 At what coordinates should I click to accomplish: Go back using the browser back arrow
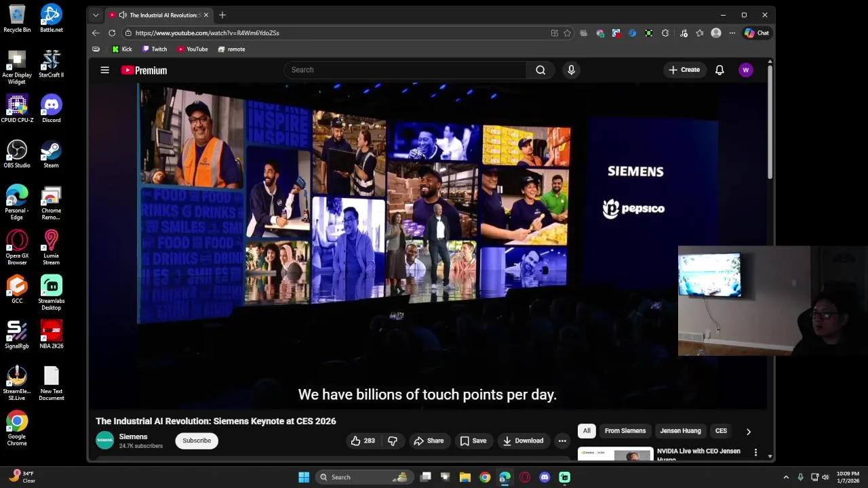[96, 33]
